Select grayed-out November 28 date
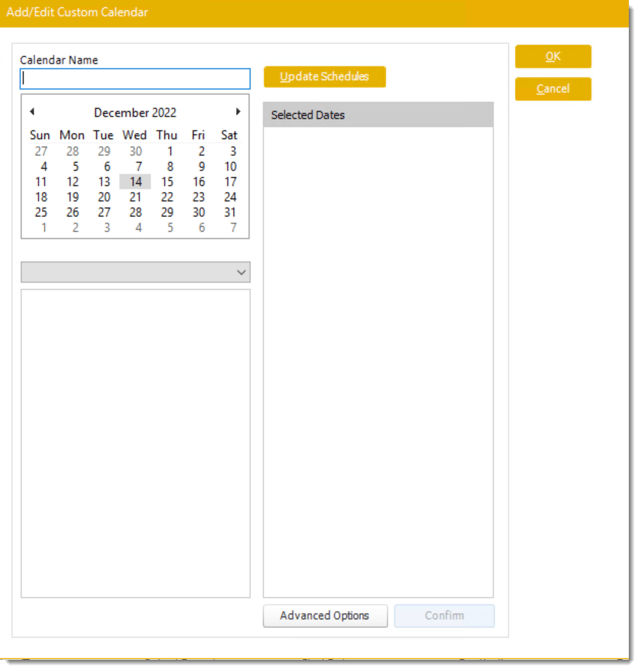Screen dimensions: 639x670 point(73,151)
